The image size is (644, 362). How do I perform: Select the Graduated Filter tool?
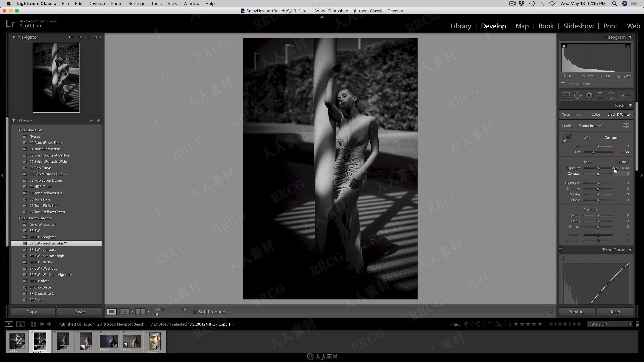pos(600,95)
